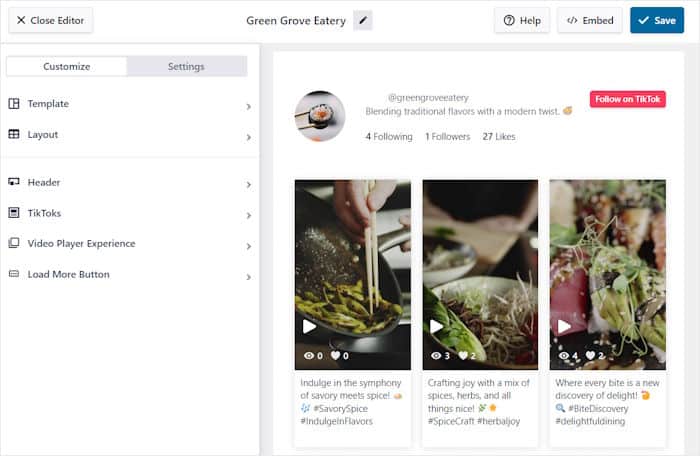The width and height of the screenshot is (700, 456).
Task: Click the Video Player Experience icon
Action: 14,243
